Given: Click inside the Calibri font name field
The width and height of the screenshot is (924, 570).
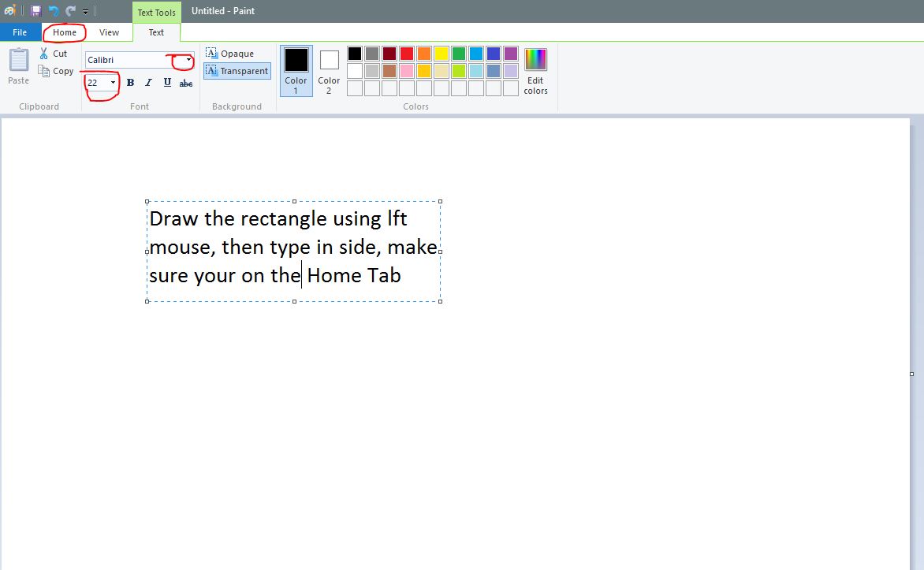Looking at the screenshot, I should [134, 60].
